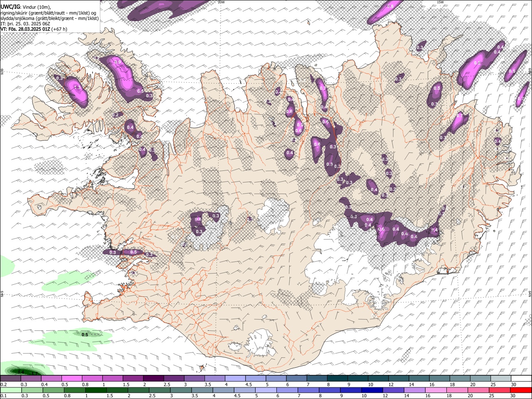Click the 'UWC/IG: Vindur (10m)' title text
The width and height of the screenshot is (532, 399).
tap(26, 7)
